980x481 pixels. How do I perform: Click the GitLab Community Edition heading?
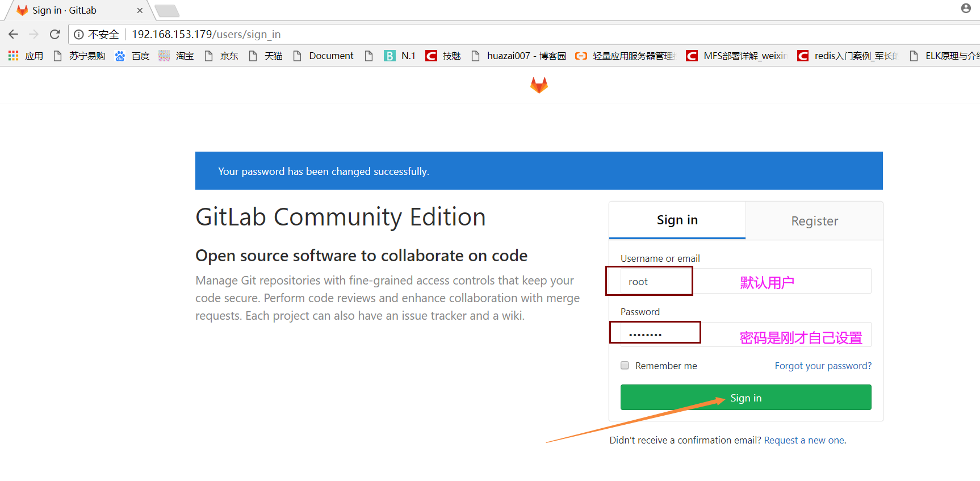pyautogui.click(x=341, y=217)
